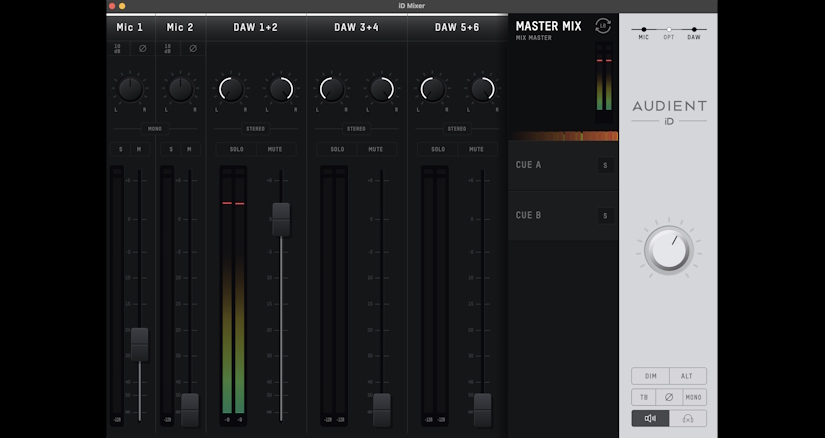The width and height of the screenshot is (825, 438).
Task: Select the headphone output icon
Action: [688, 419]
